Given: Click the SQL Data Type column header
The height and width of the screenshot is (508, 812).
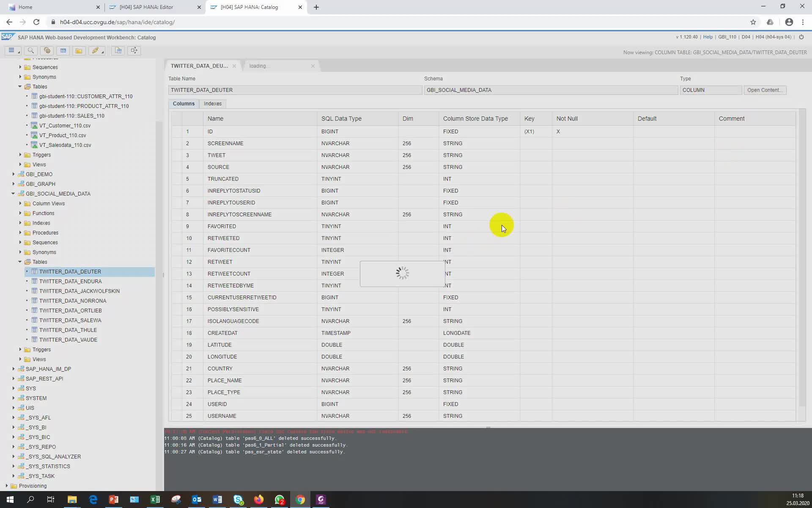Looking at the screenshot, I should tap(357, 119).
